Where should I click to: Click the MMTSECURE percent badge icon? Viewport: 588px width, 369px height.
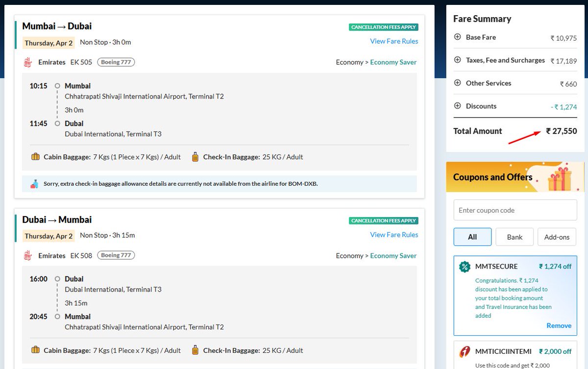click(x=465, y=267)
